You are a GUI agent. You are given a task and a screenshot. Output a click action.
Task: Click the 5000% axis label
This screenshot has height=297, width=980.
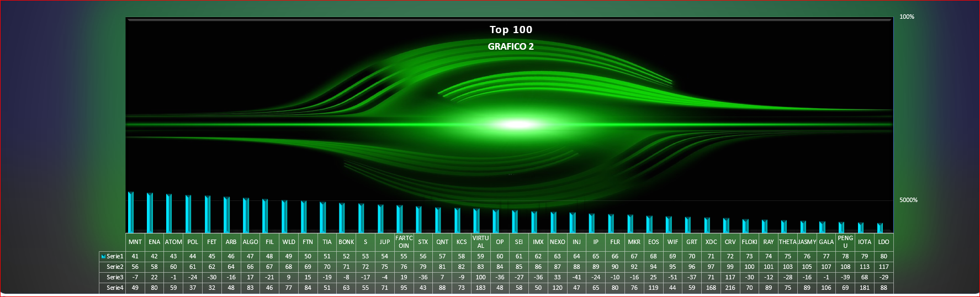(x=908, y=200)
